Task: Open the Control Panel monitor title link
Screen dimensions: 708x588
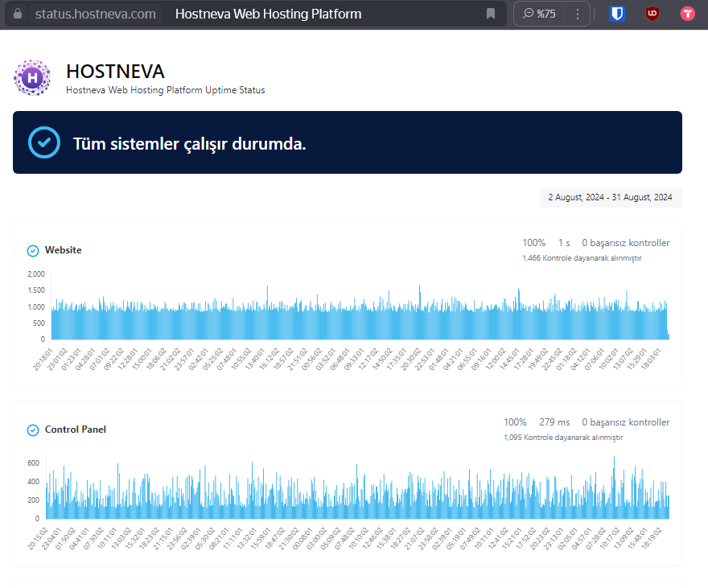Action: tap(76, 430)
